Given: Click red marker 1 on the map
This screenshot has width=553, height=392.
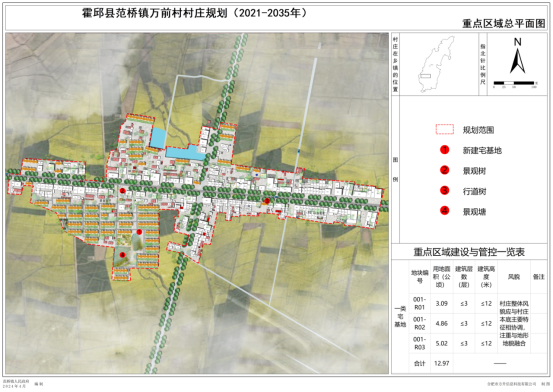Looking at the screenshot, I should [139, 232].
